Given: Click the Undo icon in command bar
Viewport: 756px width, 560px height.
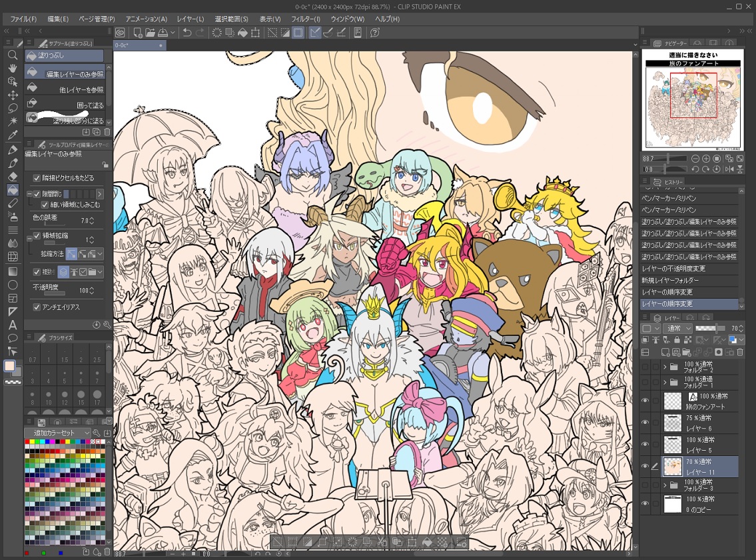Looking at the screenshot, I should [x=187, y=32].
